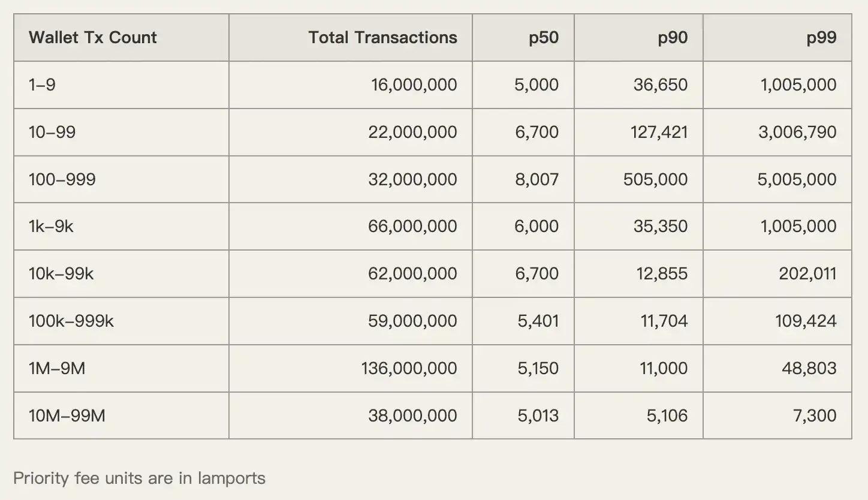Select the 7,300 p99 value
Viewport: 868px width, 500px height.
[x=814, y=415]
